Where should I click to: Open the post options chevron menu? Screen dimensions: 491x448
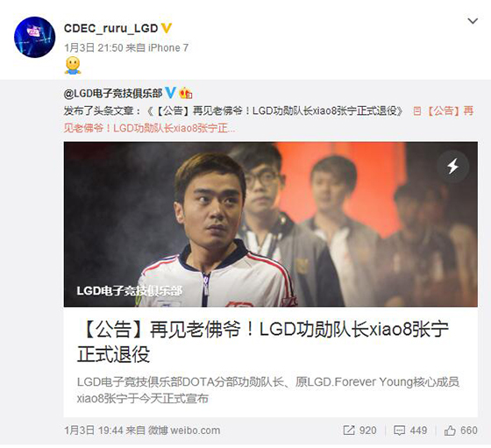pyautogui.click(x=473, y=21)
